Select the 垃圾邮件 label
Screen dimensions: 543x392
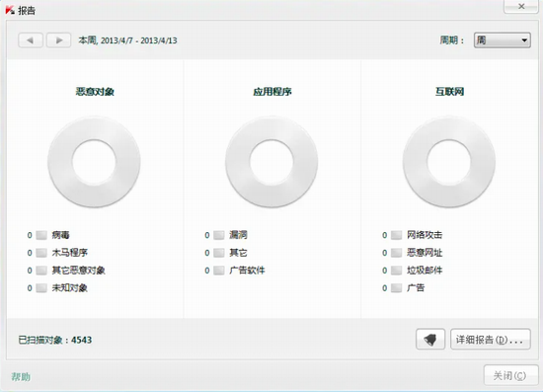click(x=425, y=271)
